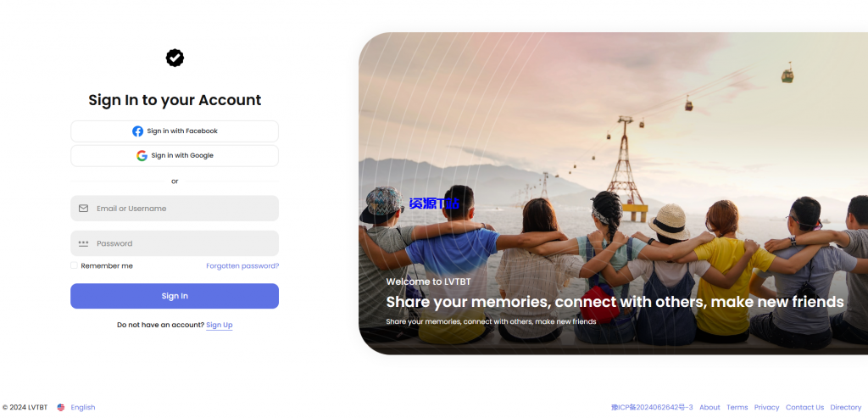The height and width of the screenshot is (418, 868).
Task: Sign in with Facebook button
Action: pyautogui.click(x=175, y=131)
